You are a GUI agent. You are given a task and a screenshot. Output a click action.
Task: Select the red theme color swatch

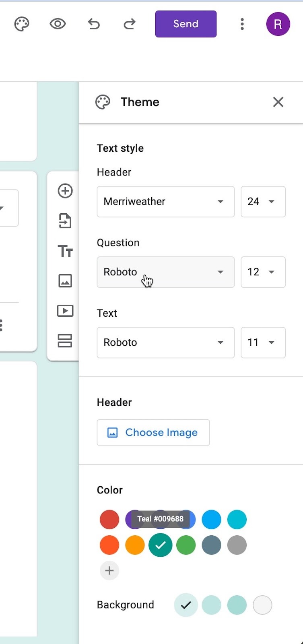[x=109, y=520]
